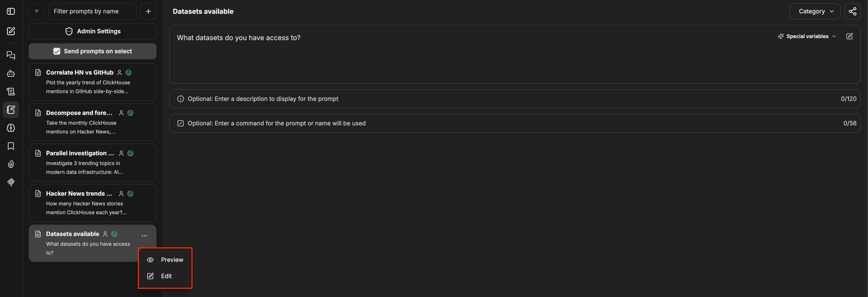The image size is (868, 297).
Task: Click the edit prompt text pencil icon
Action: (x=849, y=36)
